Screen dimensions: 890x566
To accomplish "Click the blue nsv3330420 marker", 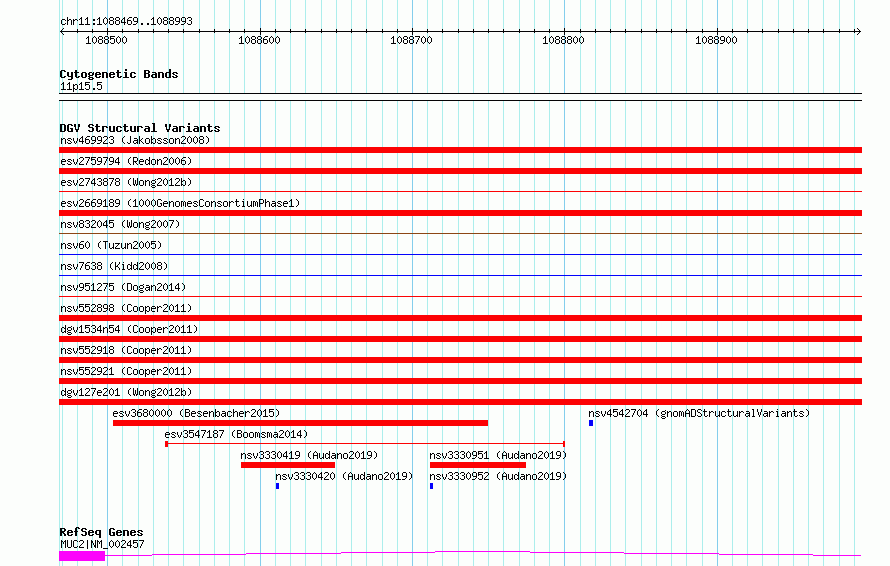I will 277,486.
